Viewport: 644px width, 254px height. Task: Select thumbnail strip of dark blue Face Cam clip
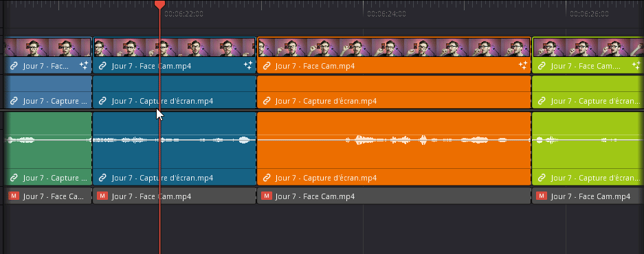(x=175, y=47)
